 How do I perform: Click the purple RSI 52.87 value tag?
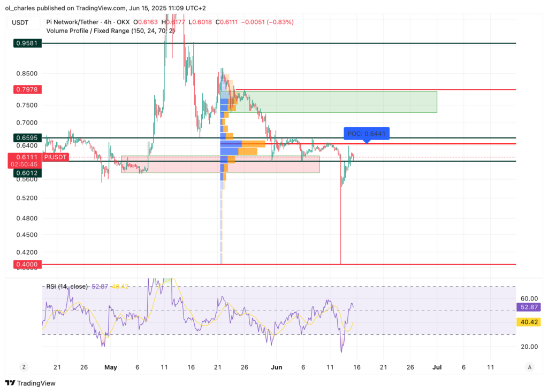tap(529, 307)
